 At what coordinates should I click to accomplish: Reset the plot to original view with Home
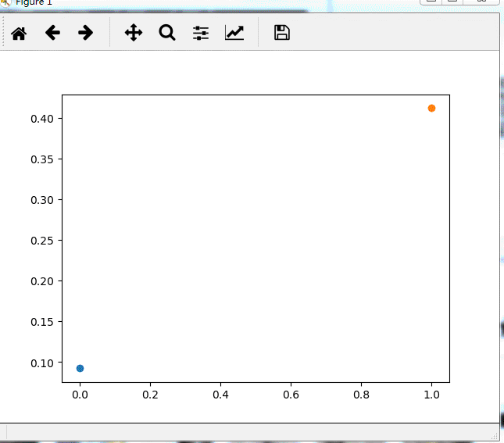click(18, 33)
